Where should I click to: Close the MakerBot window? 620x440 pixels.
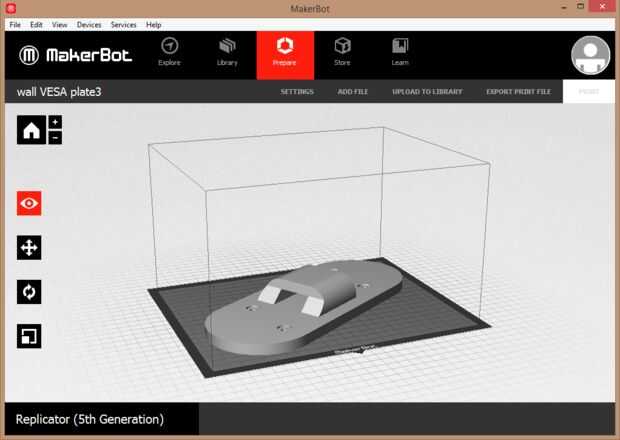pyautogui.click(x=602, y=6)
